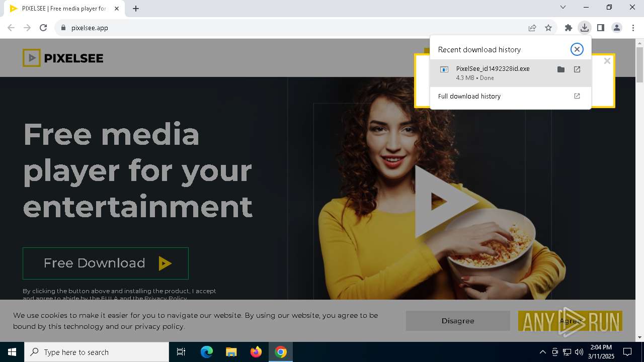Close the yellow-bordered page banner

[x=607, y=61]
